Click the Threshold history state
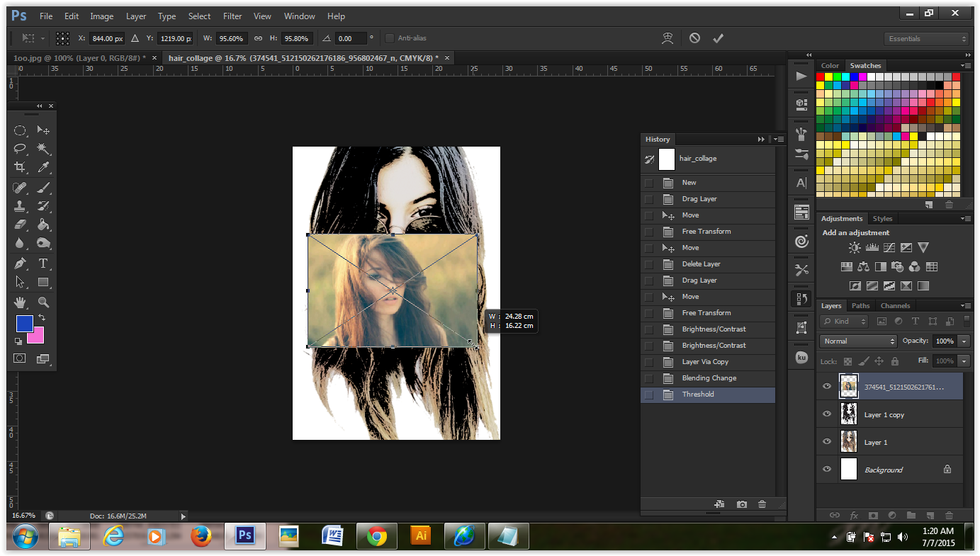This screenshot has height=556, width=980. (698, 395)
